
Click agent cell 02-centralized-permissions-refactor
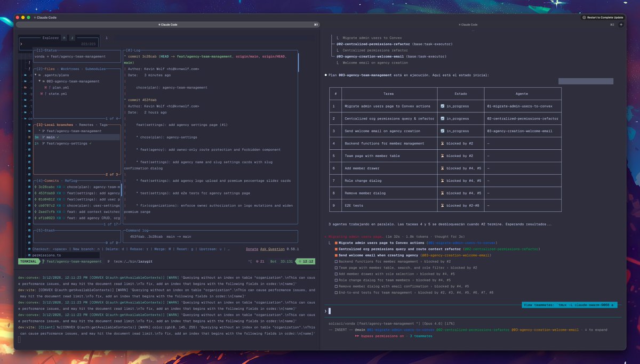[523, 118]
